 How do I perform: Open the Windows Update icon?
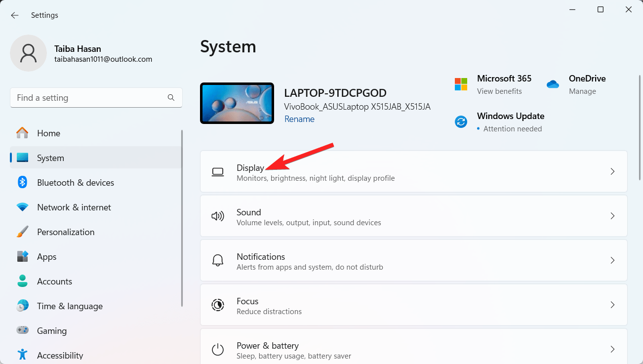(461, 121)
